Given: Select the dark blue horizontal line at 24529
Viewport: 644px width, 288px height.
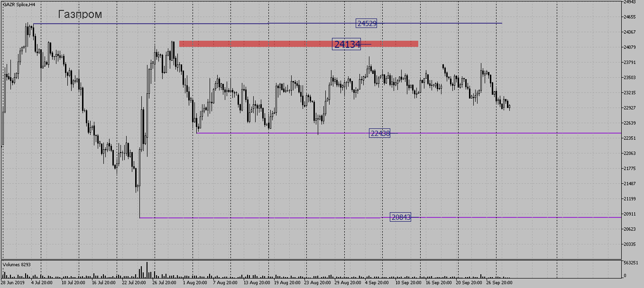Looking at the screenshot, I should coord(190,23).
